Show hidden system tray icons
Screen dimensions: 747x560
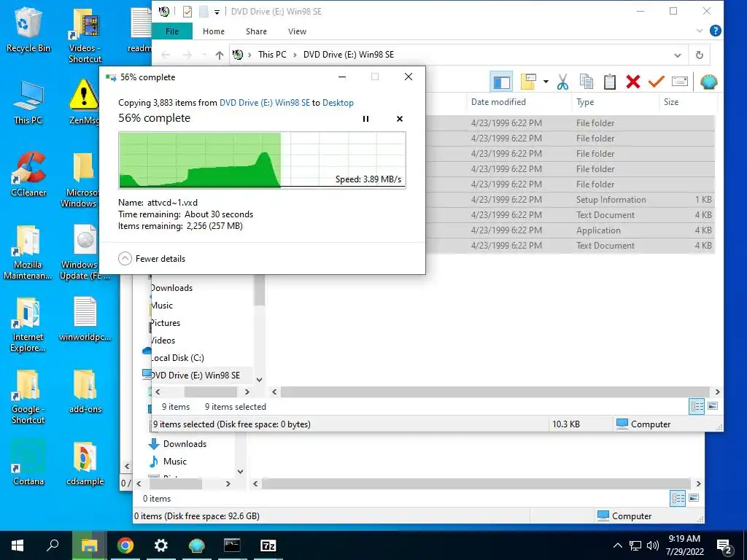(x=617, y=545)
